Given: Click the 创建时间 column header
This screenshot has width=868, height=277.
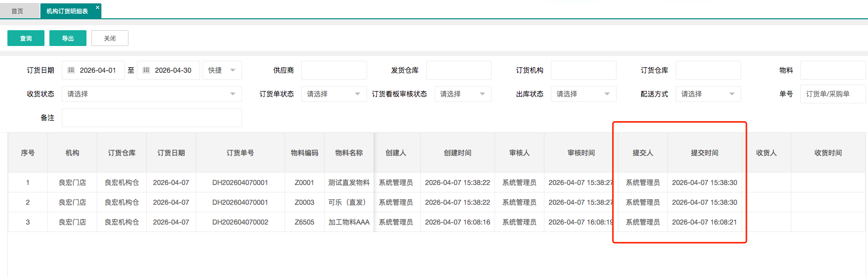Looking at the screenshot, I should [458, 153].
